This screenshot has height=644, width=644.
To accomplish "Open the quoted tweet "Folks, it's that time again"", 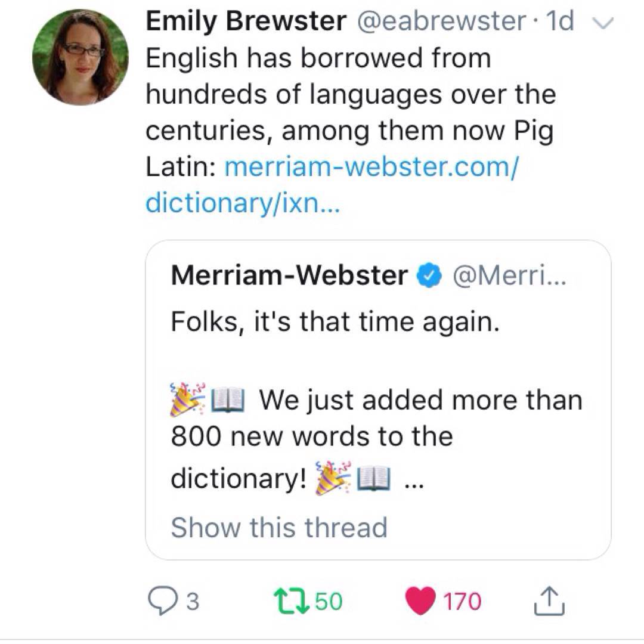I will (x=334, y=322).
